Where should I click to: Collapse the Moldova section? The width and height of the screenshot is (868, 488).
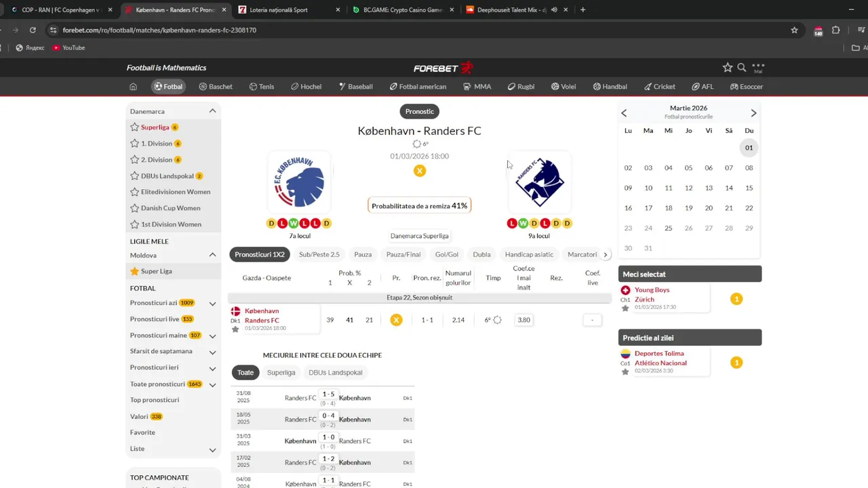click(212, 256)
